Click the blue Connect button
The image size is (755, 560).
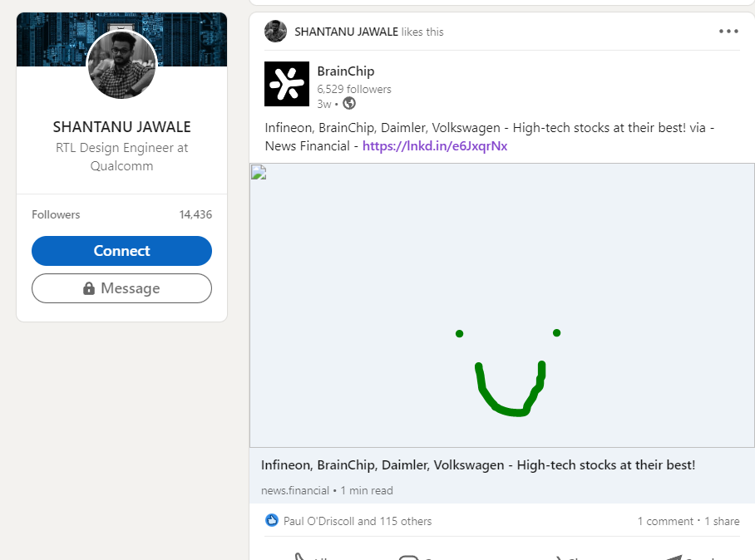point(122,251)
